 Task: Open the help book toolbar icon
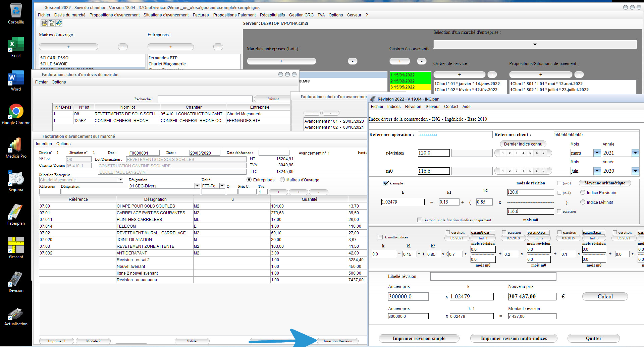[59, 23]
